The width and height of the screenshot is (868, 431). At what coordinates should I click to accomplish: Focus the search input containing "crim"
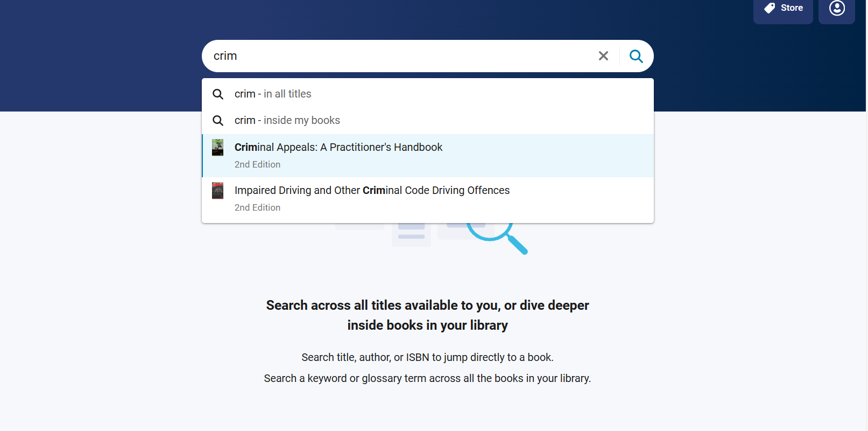point(398,56)
